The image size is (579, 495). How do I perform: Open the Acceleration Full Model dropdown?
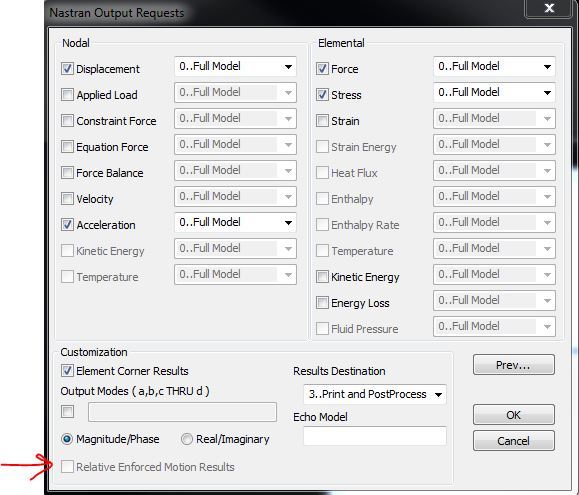235,222
